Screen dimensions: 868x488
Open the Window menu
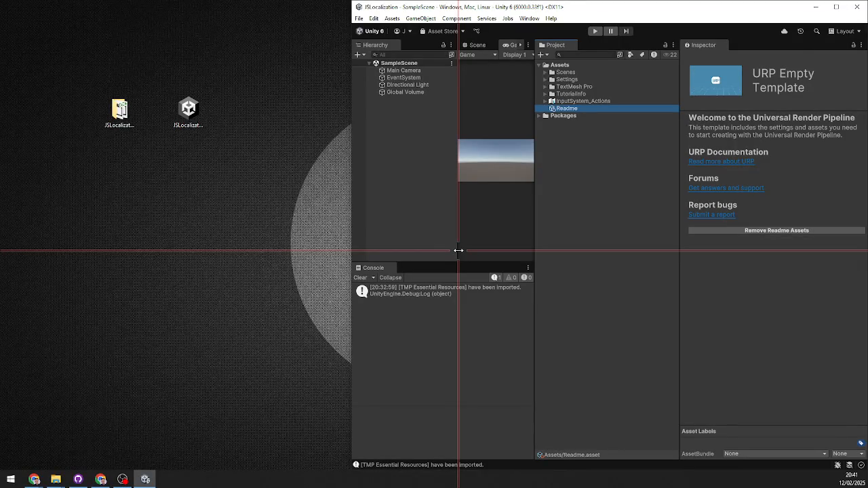529,18
